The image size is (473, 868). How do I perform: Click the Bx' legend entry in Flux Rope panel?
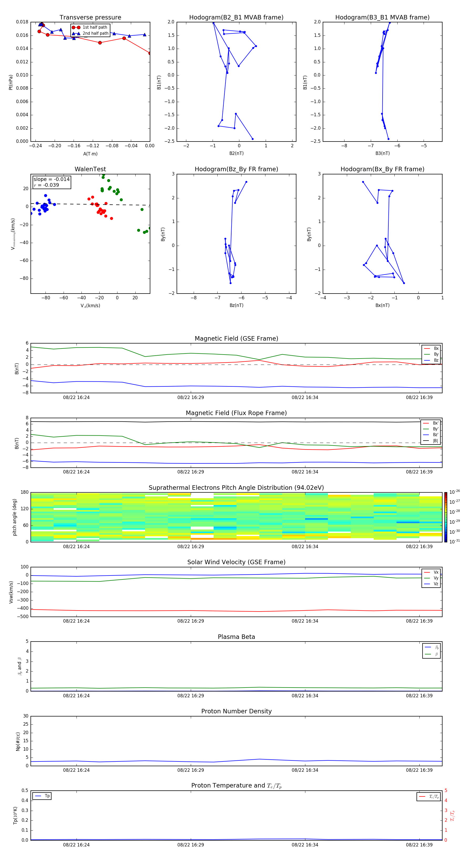431,423
